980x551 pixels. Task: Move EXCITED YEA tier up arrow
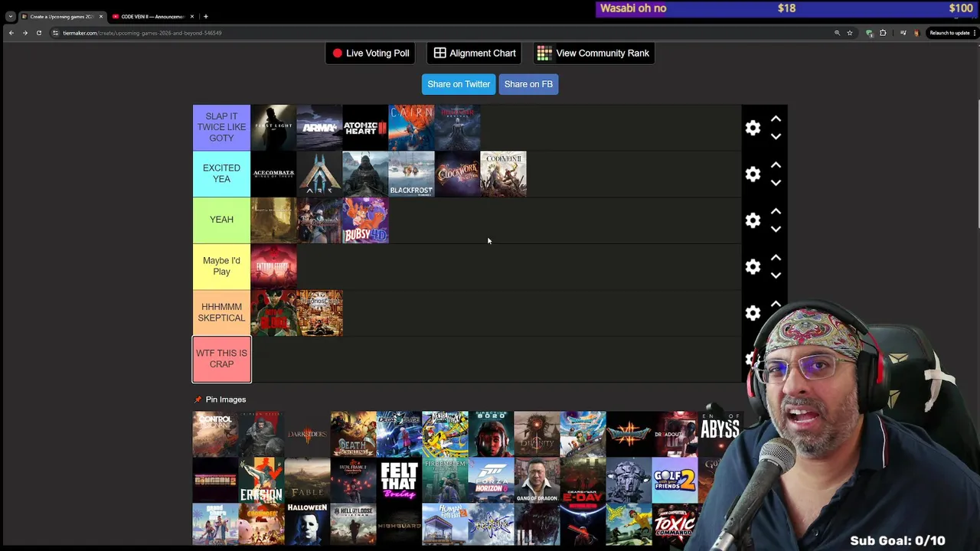click(776, 165)
